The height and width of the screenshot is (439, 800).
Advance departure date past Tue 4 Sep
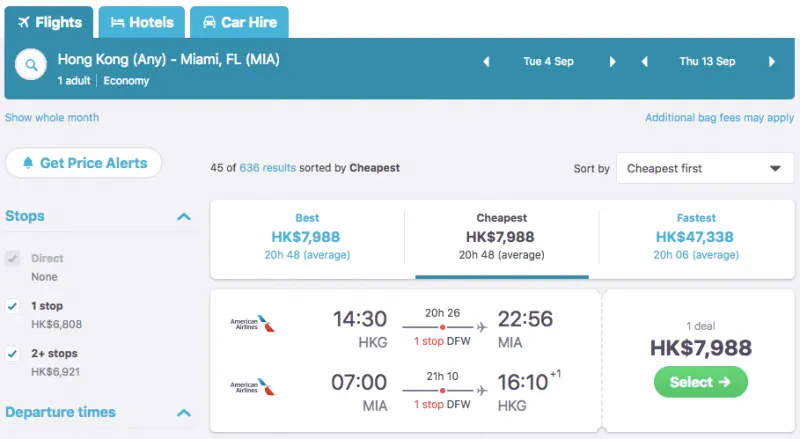(x=613, y=62)
